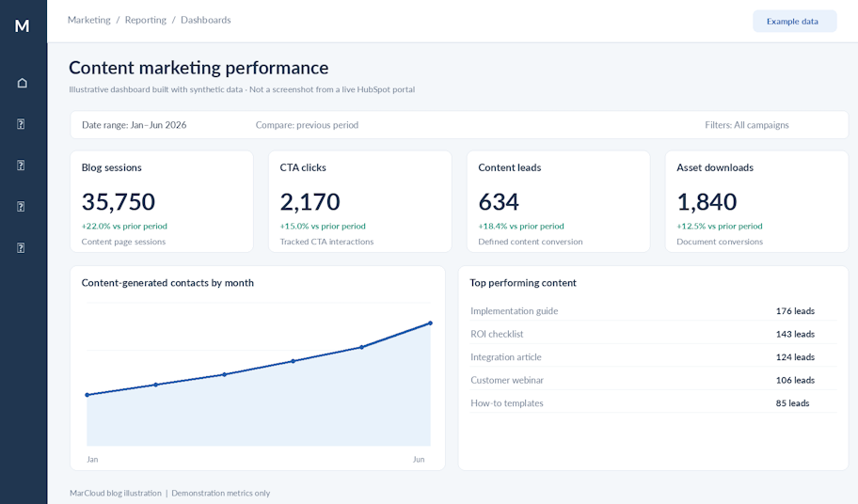The width and height of the screenshot is (858, 504).
Task: Open the Marketing breadcrumb link
Action: point(88,20)
